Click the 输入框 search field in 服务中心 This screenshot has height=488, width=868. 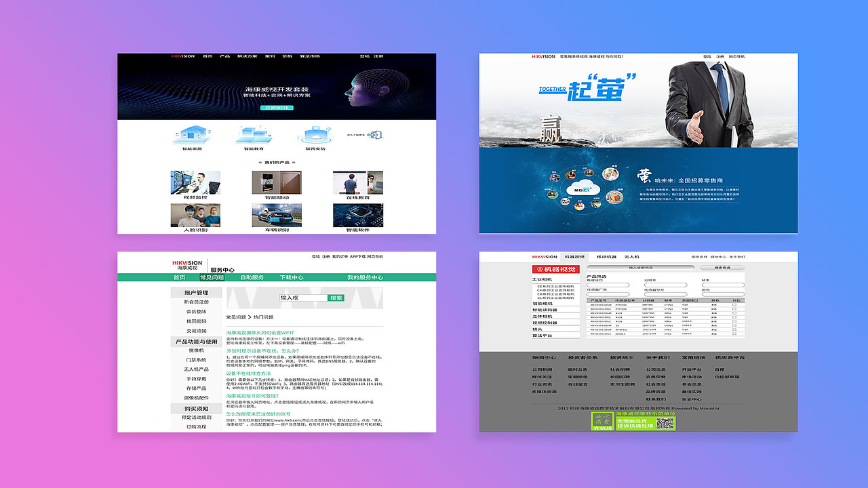pyautogui.click(x=303, y=298)
